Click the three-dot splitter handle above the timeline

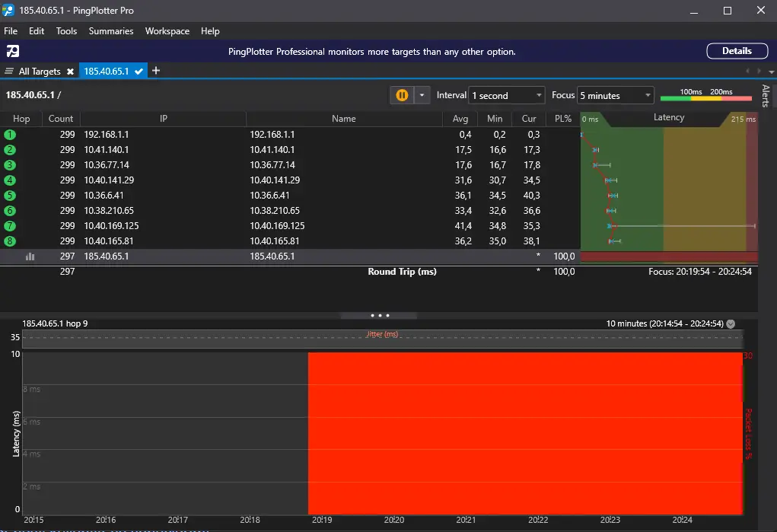point(380,315)
